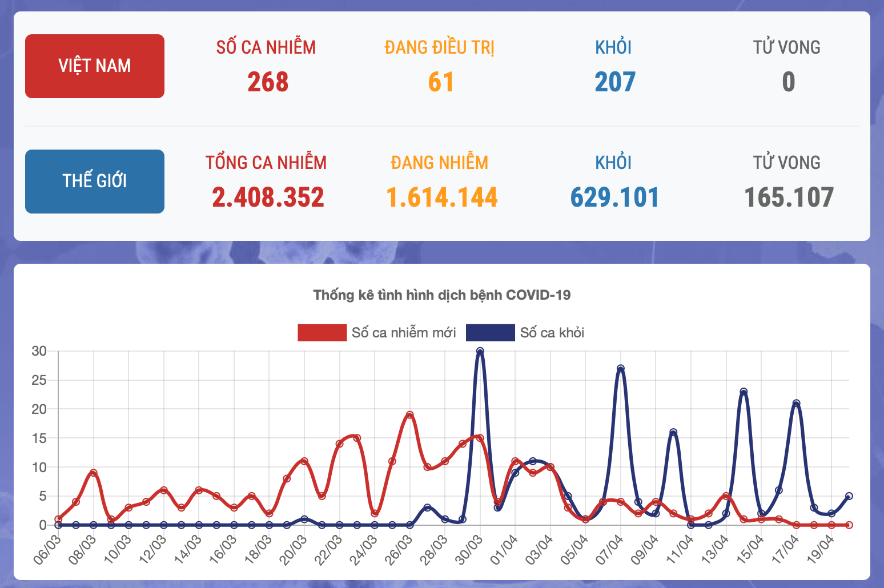884x588 pixels.
Task: Select the red data point at 08/03
Action: tap(94, 473)
